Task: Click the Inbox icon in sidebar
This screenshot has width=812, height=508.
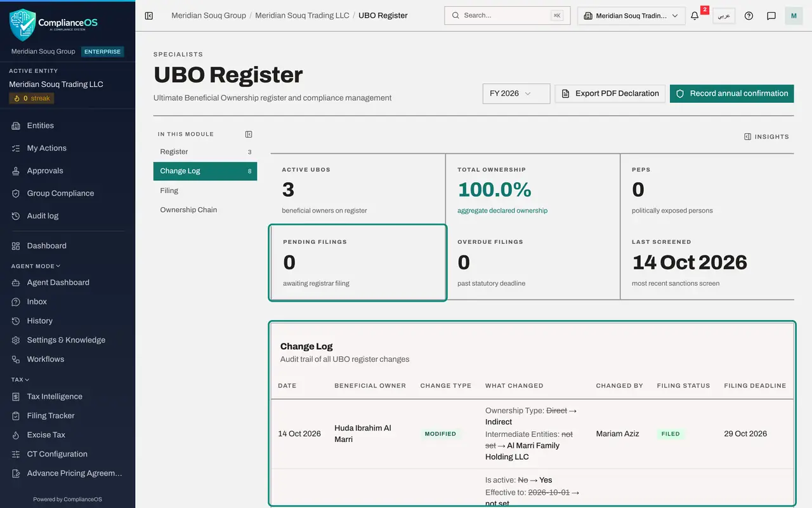Action: tap(16, 302)
